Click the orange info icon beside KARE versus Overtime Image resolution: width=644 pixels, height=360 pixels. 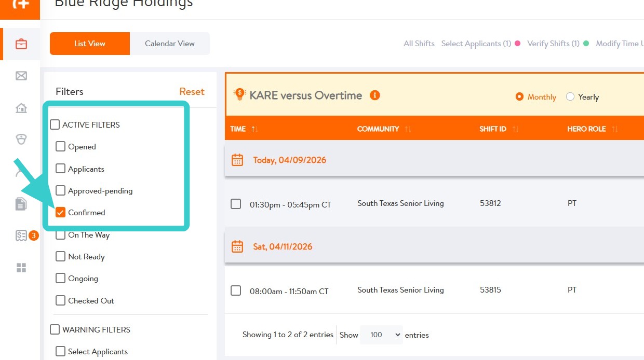point(375,95)
